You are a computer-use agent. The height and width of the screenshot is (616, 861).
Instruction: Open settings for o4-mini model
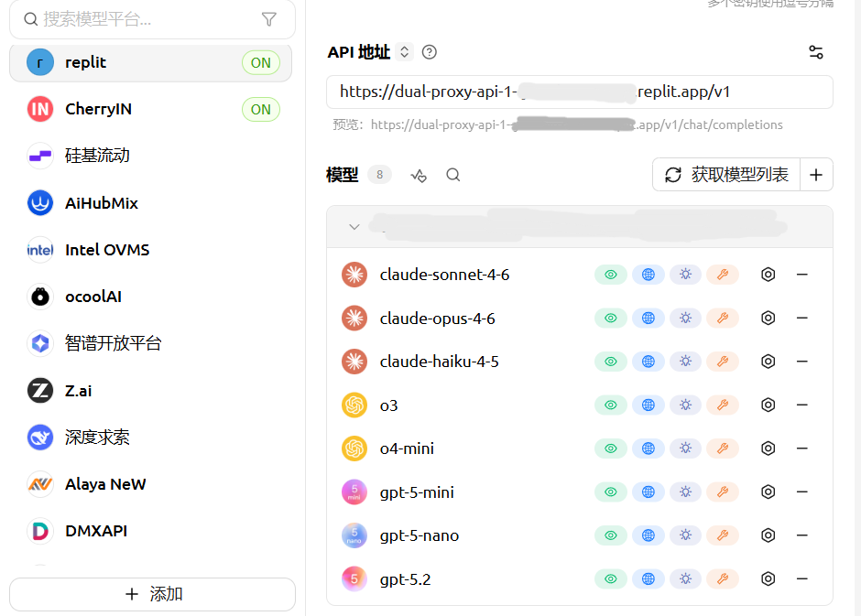[x=768, y=448]
